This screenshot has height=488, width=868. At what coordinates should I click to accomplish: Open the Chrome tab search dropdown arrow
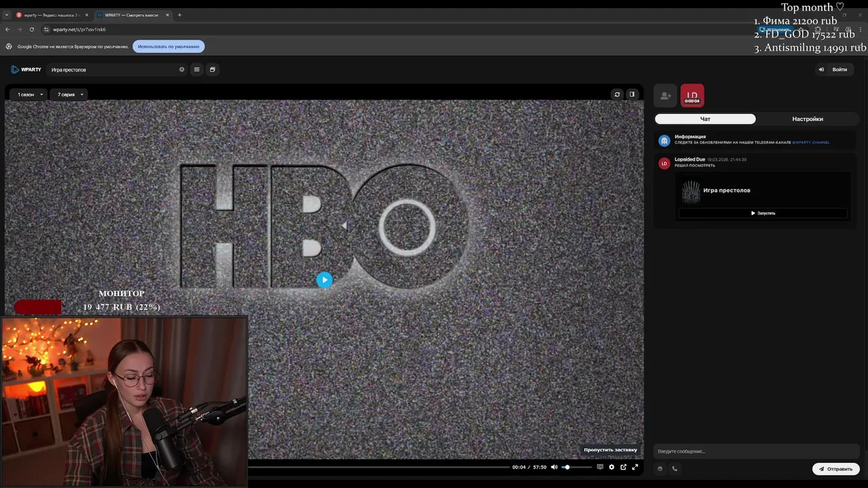click(x=7, y=15)
